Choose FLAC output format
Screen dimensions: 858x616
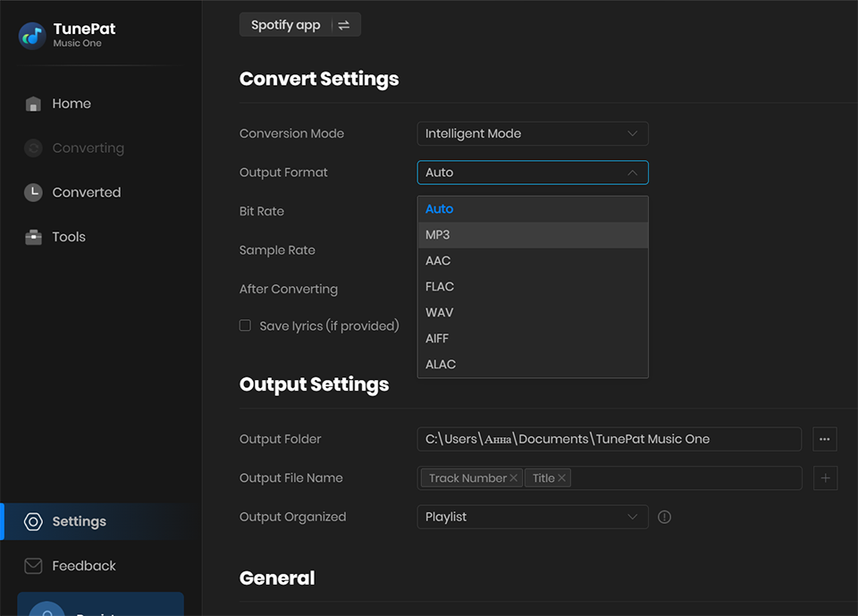[533, 287]
